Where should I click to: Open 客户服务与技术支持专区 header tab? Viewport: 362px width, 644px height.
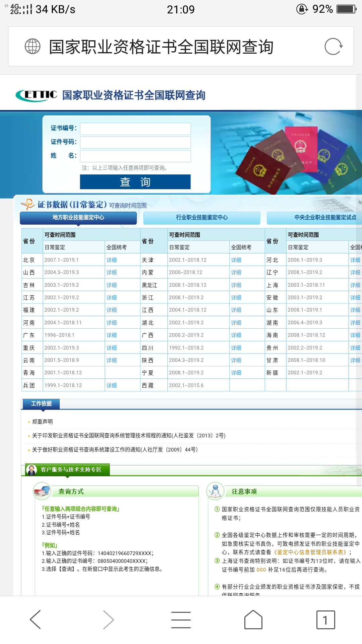pos(68,470)
